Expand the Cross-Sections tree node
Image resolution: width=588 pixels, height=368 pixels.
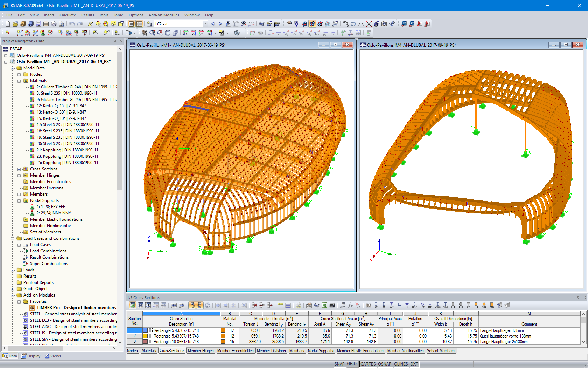[20, 169]
